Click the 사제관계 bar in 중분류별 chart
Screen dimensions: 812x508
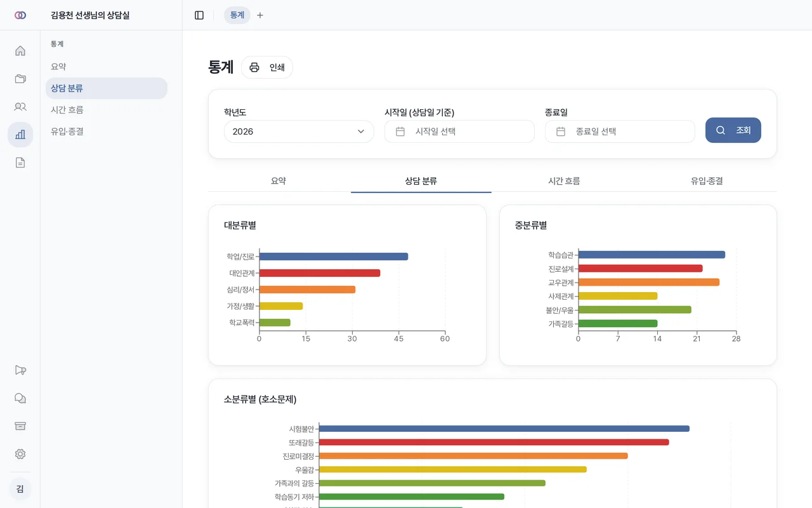[x=618, y=296]
